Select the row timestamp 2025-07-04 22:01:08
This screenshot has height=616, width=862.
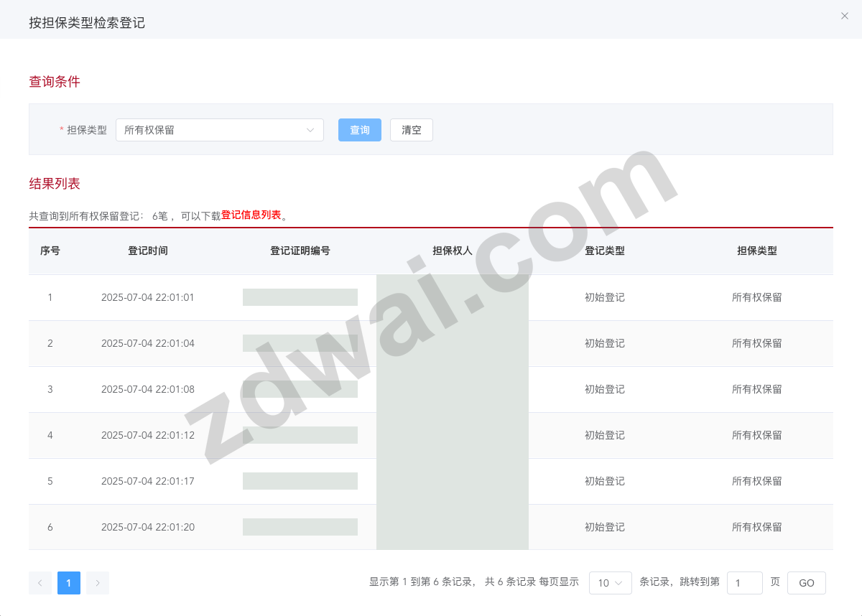[148, 389]
